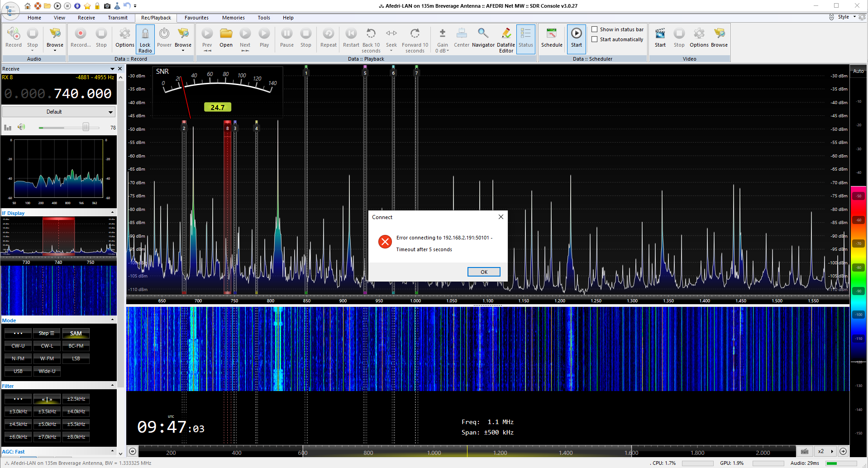
Task: Check Start automatically option
Action: pos(595,39)
